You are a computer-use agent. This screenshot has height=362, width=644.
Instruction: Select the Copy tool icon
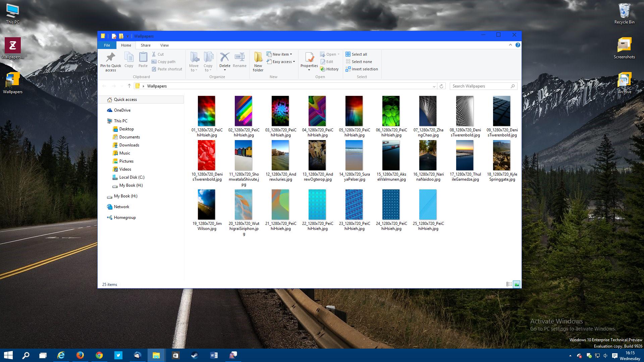point(129,57)
